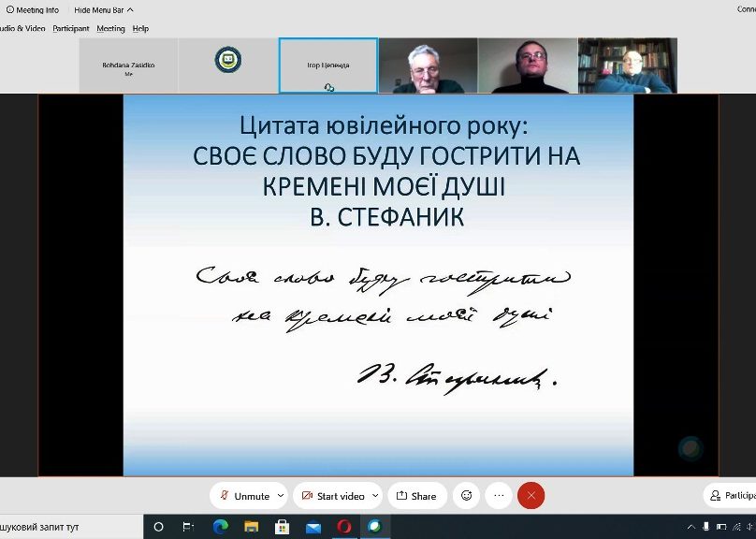Viewport: 756px width, 539px height.
Task: Click the Unmute microphone button
Action: pyautogui.click(x=244, y=496)
